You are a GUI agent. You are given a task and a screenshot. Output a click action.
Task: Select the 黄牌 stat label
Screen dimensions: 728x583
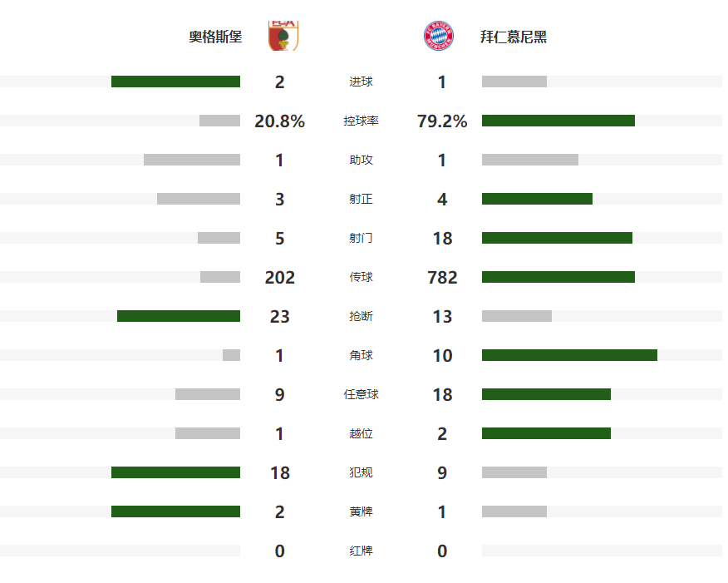[x=361, y=511]
